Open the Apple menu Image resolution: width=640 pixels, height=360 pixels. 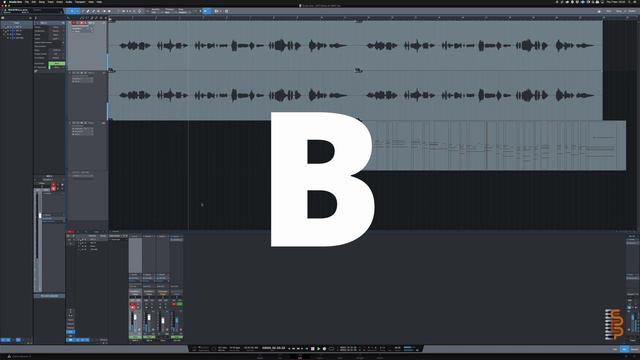[4, 2]
